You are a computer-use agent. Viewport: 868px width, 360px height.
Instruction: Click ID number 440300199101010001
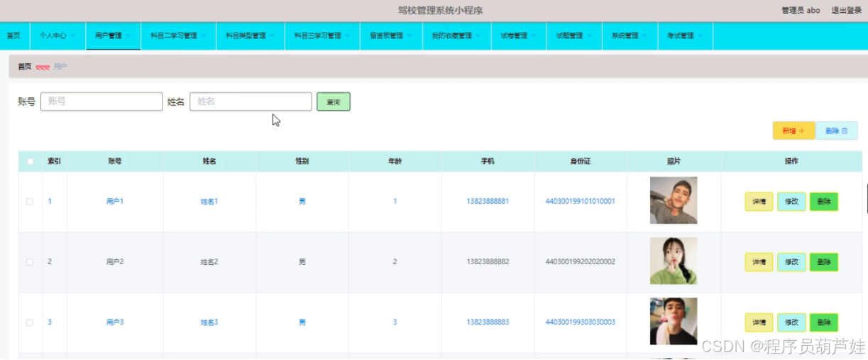click(x=580, y=202)
